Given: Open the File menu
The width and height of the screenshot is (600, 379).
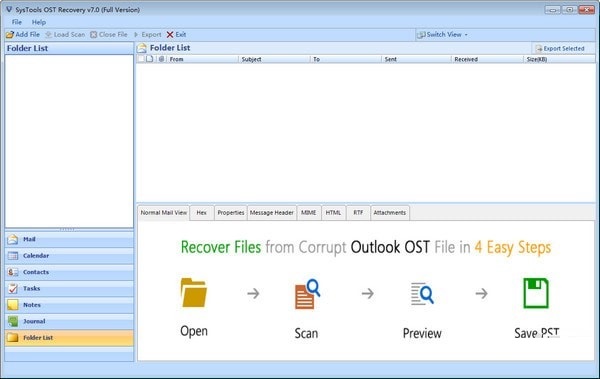Looking at the screenshot, I should (17, 22).
